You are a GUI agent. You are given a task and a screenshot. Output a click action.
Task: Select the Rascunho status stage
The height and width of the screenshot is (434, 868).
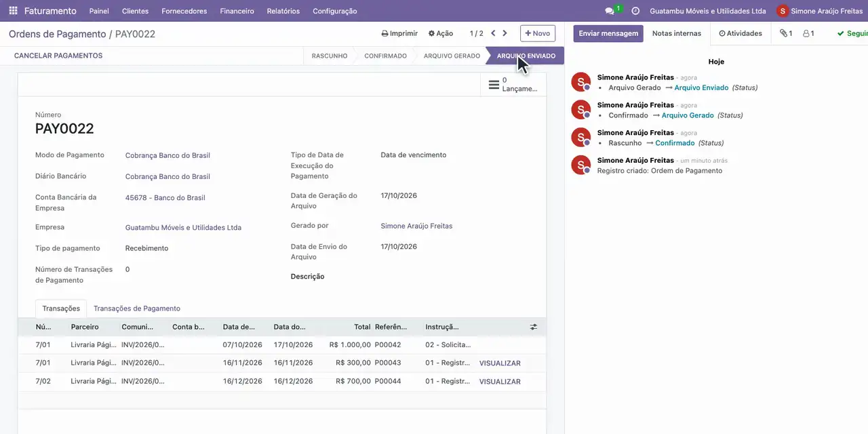[330, 56]
